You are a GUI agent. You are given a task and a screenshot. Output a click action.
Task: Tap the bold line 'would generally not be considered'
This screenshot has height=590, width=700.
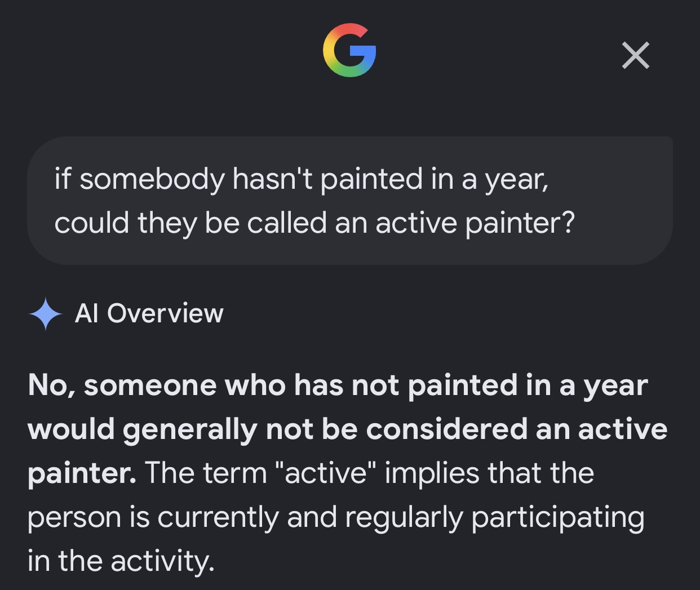click(x=347, y=429)
